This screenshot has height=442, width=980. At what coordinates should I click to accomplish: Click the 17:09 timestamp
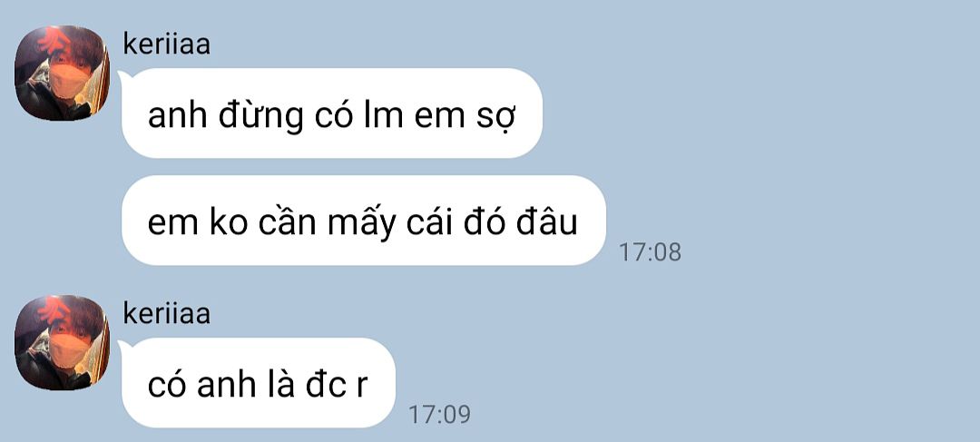pos(439,415)
